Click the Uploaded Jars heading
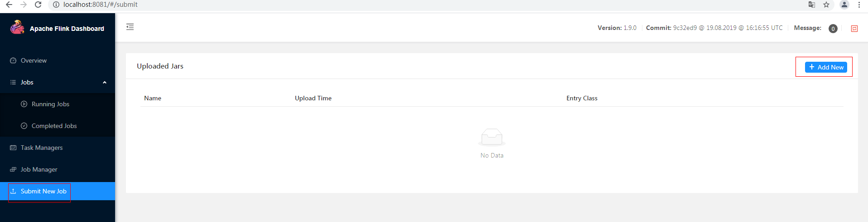 (160, 66)
